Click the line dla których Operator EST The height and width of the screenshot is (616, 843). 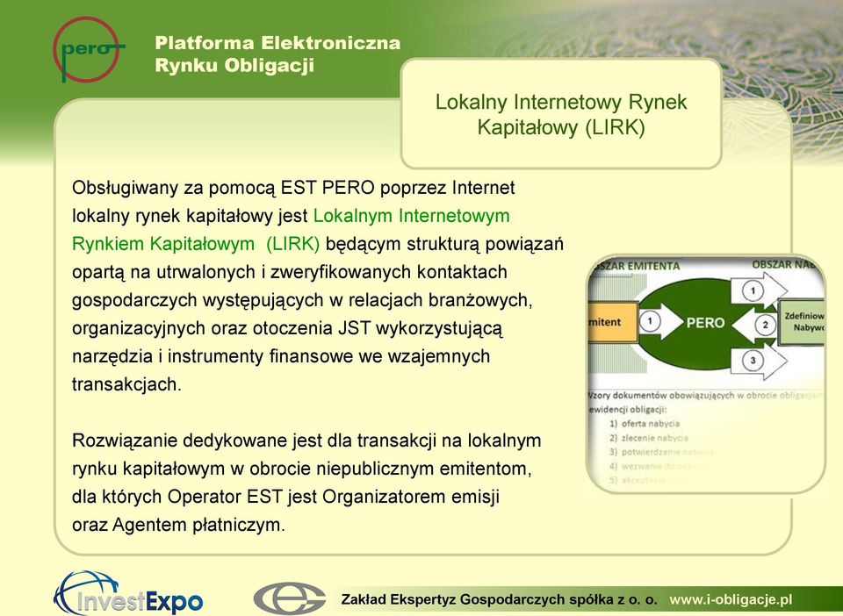[286, 497]
